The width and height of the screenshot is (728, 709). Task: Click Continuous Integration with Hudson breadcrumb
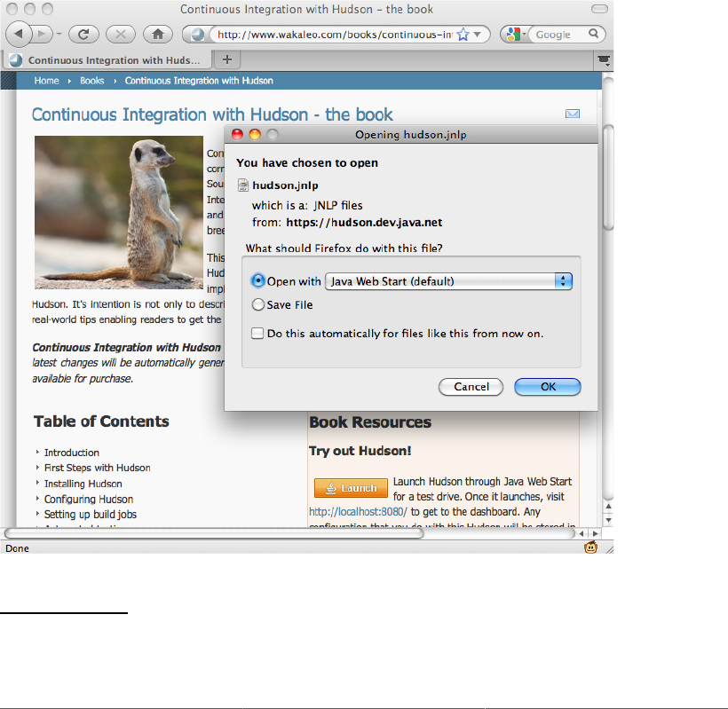click(x=199, y=81)
